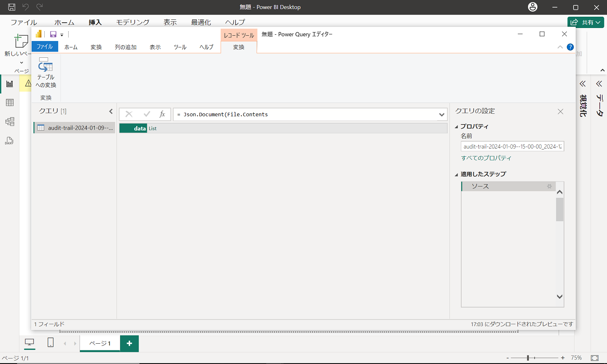Click the fit to page icon
The width and height of the screenshot is (607, 364).
pos(594,358)
